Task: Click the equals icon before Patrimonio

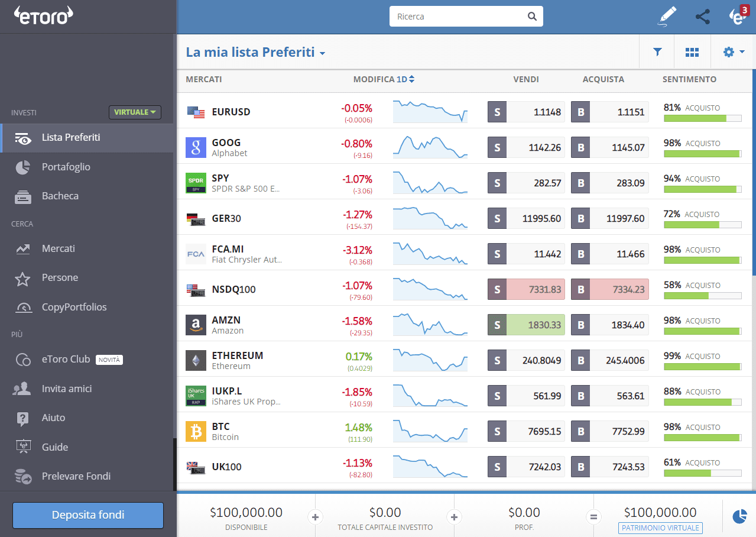Action: coord(593,517)
